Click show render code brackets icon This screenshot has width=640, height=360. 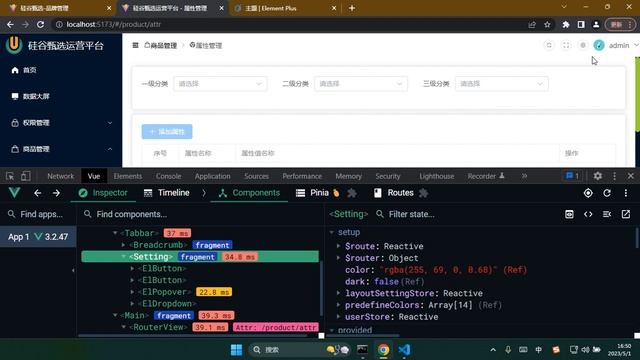click(x=588, y=214)
